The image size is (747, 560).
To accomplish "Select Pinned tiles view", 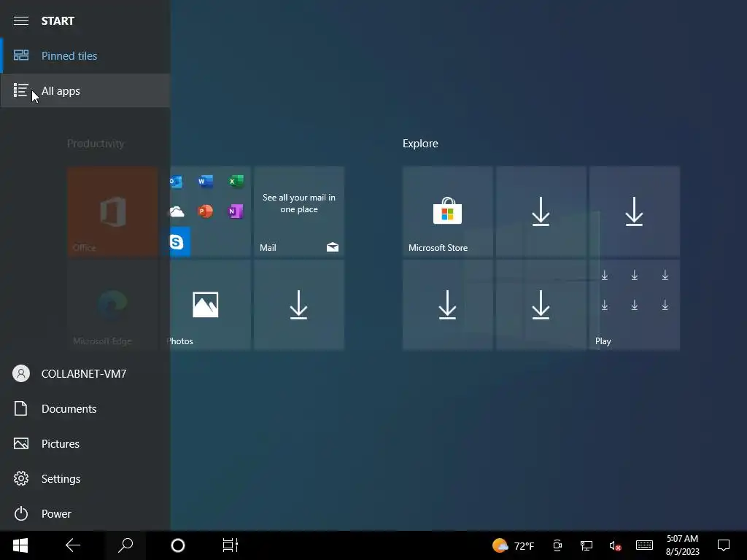I will pos(85,55).
